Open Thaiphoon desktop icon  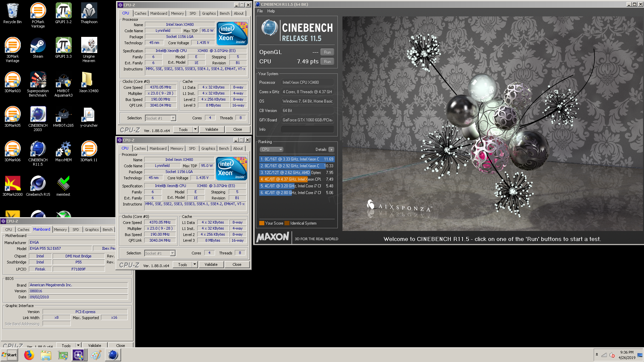click(x=89, y=13)
